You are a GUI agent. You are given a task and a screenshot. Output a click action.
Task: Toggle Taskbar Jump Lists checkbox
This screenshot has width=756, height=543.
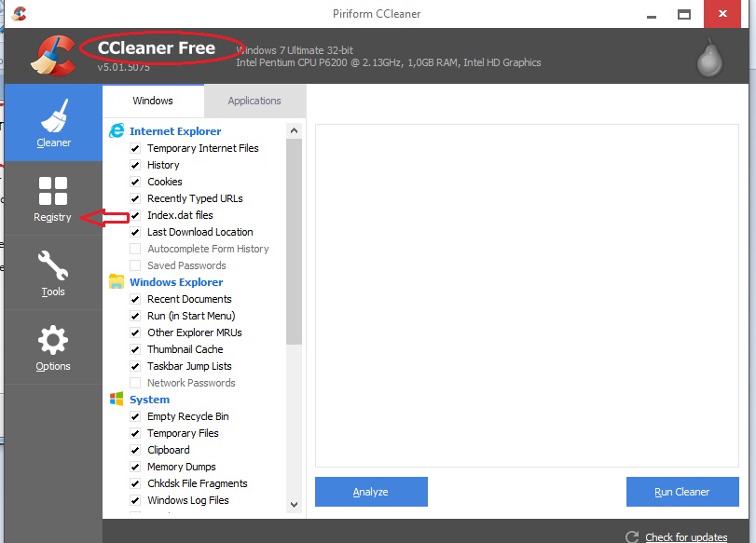[135, 366]
